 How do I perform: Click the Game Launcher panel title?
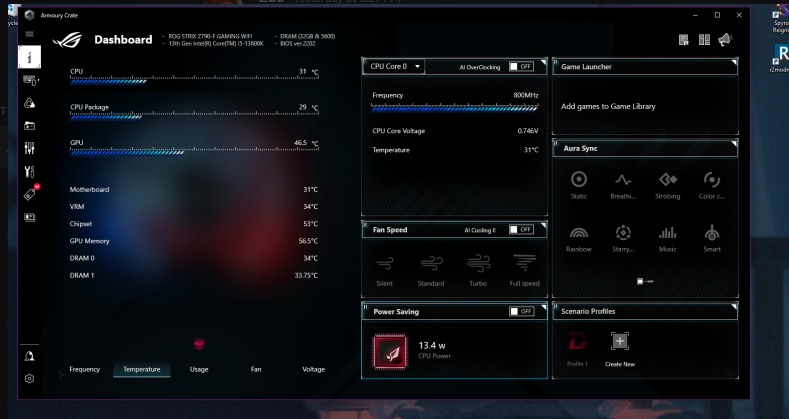(586, 66)
